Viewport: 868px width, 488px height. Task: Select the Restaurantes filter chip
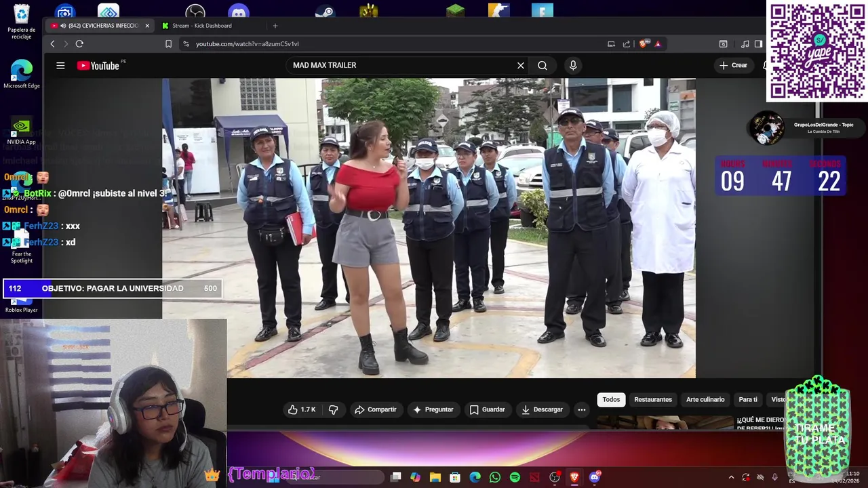point(653,399)
